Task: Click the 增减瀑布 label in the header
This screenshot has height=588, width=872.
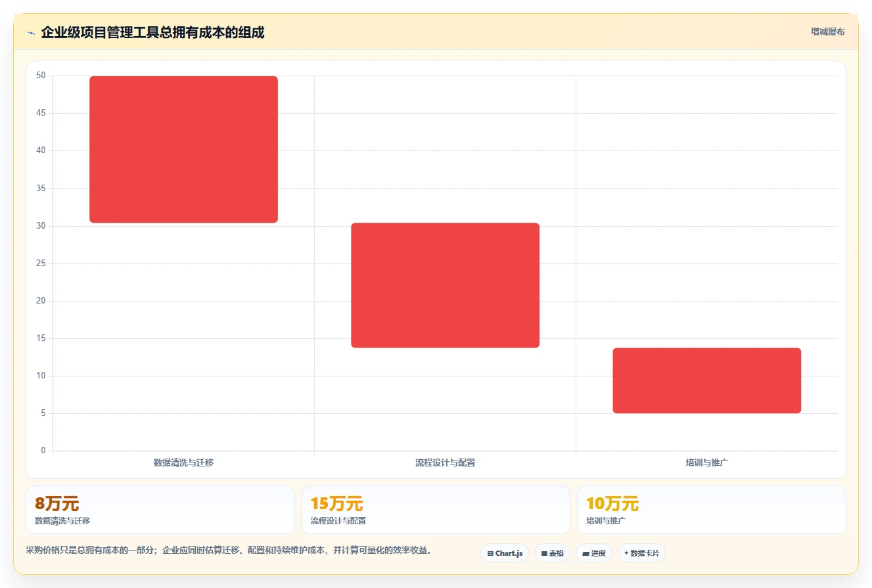Action: 827,32
